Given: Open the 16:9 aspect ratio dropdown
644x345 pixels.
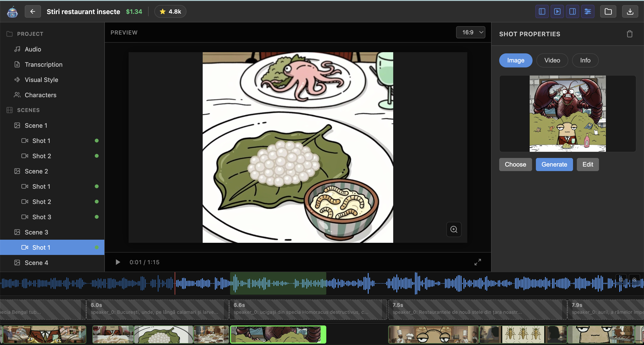Looking at the screenshot, I should tap(471, 32).
